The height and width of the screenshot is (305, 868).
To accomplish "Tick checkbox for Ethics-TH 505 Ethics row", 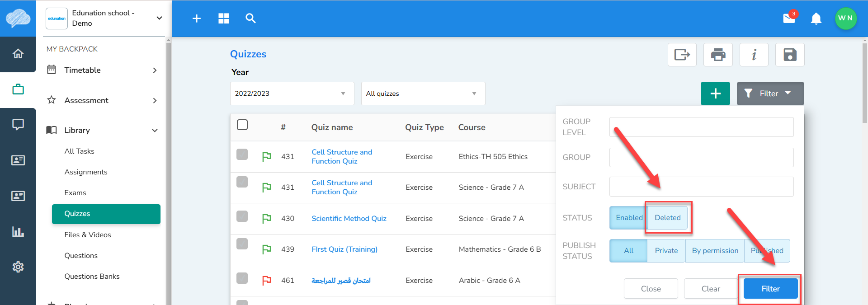I will click(242, 155).
